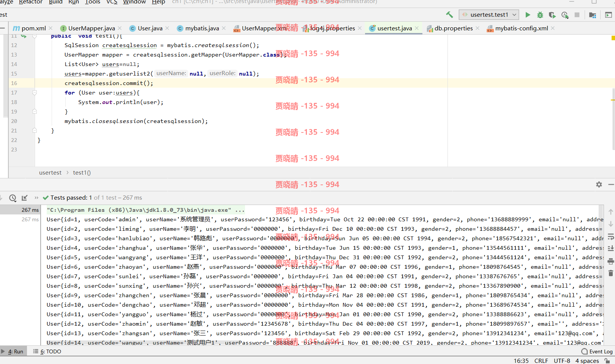Change the 4 spaces indent setting
This screenshot has height=364, width=615.
(587, 361)
